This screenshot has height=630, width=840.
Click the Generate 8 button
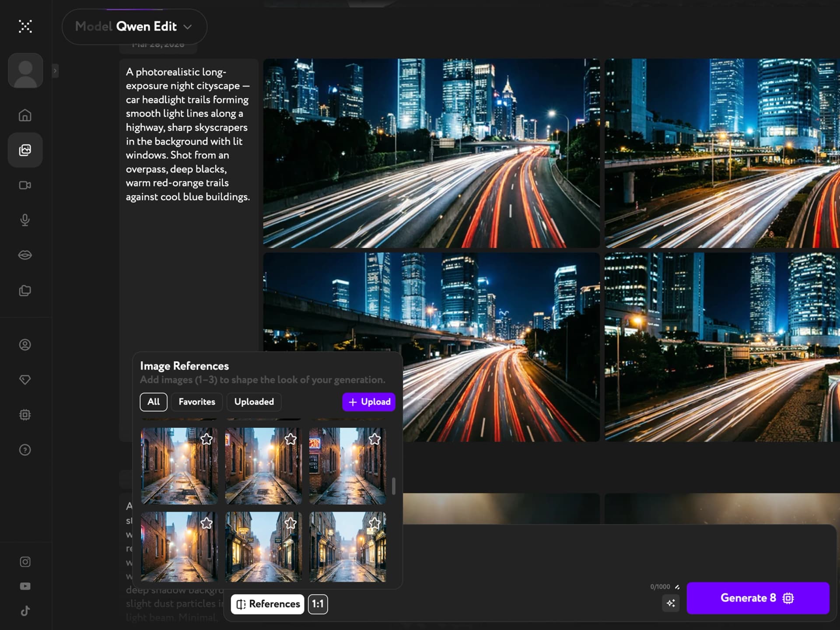(x=757, y=598)
